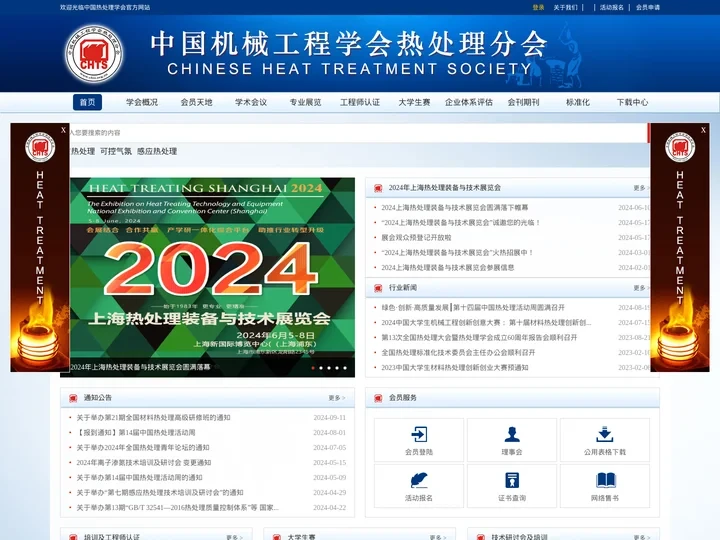Open notice 【报到通知】第14届中国热处理活动周
The image size is (720, 540).
click(136, 433)
